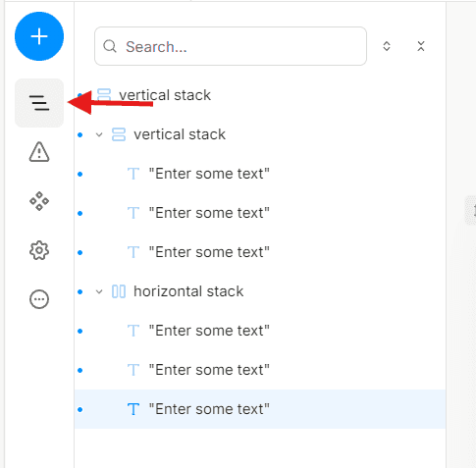Open the more options ellipsis circle icon

[x=39, y=299]
